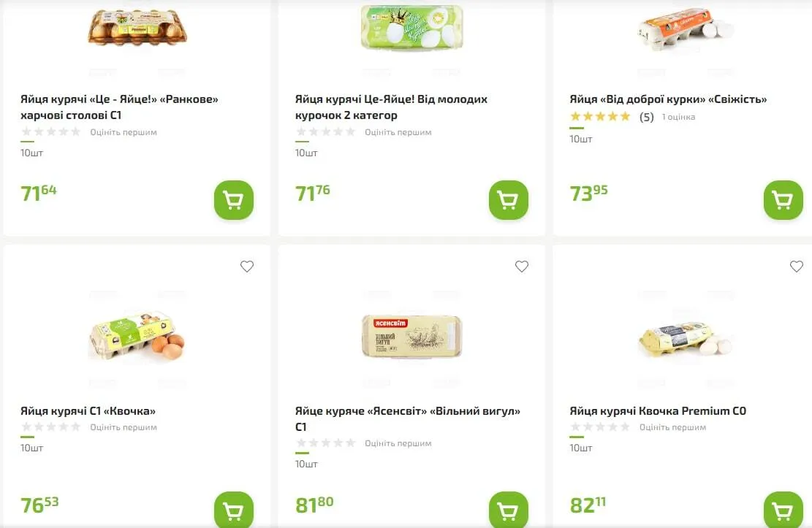Screen dimensions: 812x528
Task: Open «Ранкове» харчові столові С1 product title
Action: 119,107
